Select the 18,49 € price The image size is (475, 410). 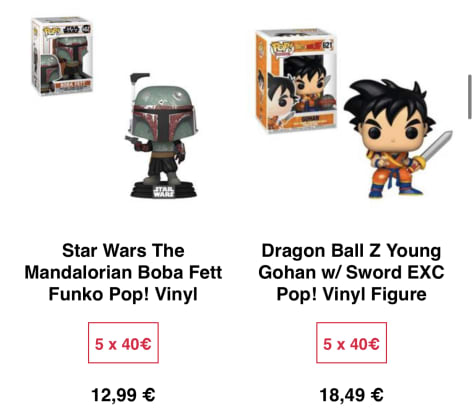(351, 395)
